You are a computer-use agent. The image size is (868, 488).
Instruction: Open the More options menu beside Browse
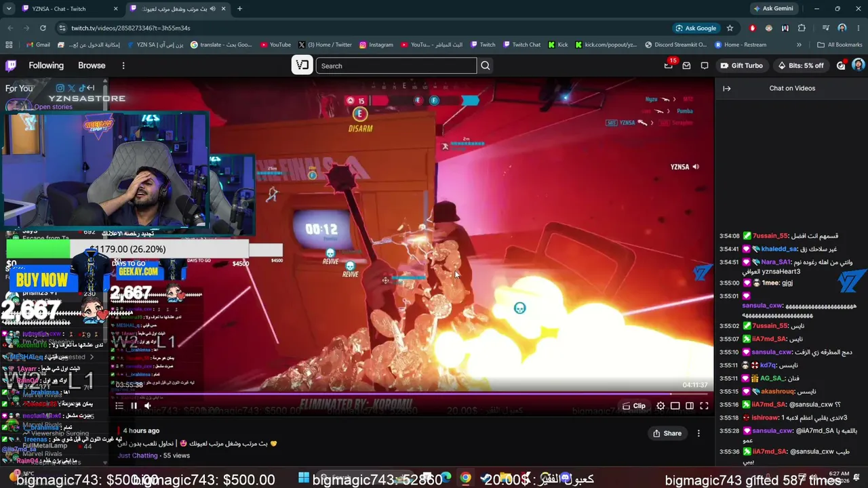(x=123, y=66)
